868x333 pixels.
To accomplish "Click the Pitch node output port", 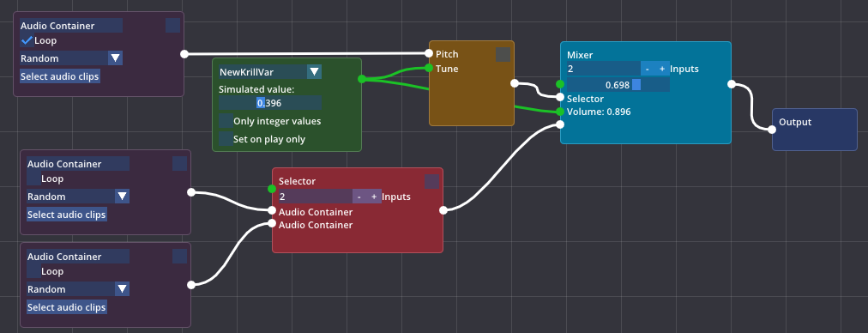I will (x=515, y=83).
